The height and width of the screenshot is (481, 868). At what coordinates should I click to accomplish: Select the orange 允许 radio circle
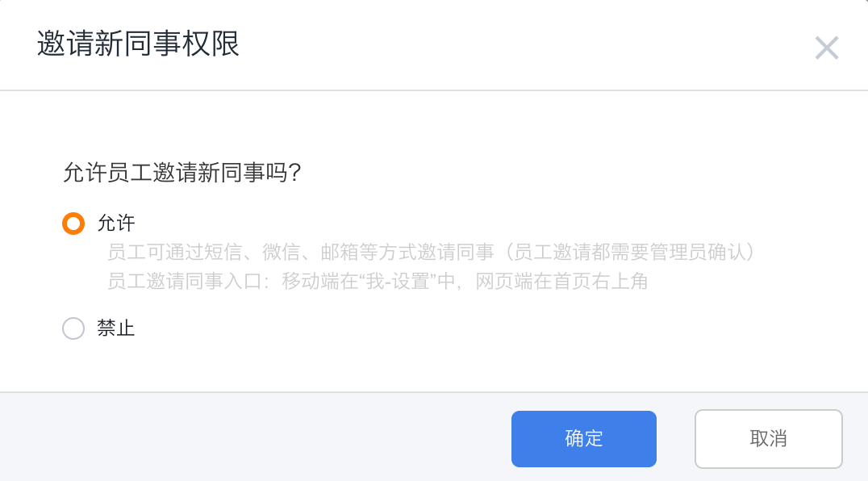click(73, 224)
